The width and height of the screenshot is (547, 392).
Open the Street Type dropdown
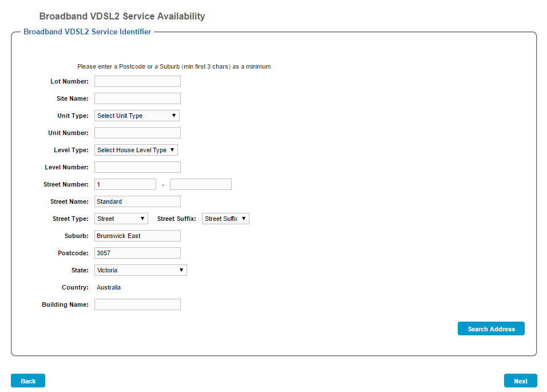click(121, 219)
